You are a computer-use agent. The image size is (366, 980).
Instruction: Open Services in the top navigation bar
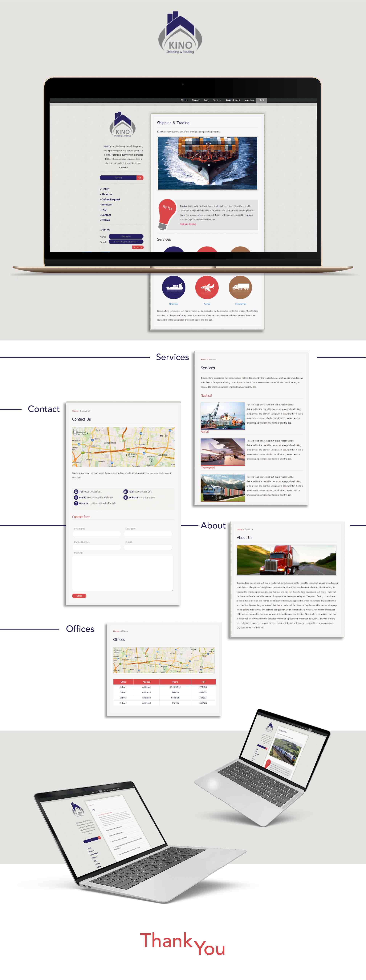coord(217,100)
